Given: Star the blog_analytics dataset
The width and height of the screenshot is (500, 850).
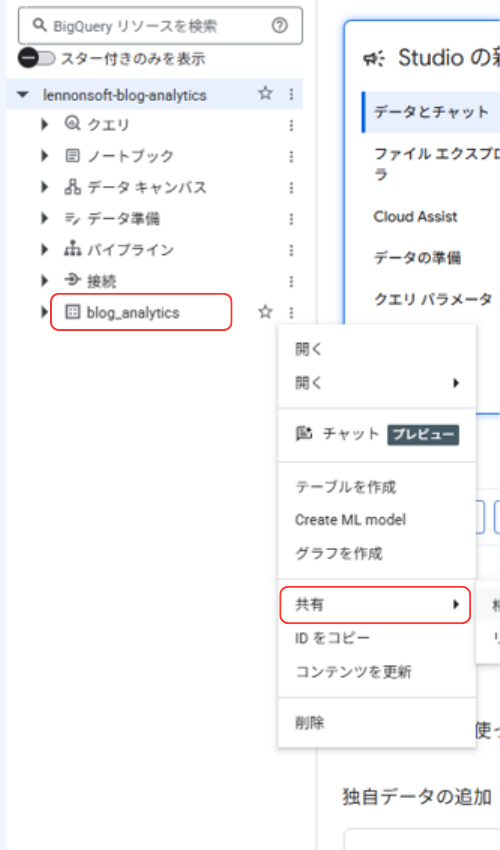Looking at the screenshot, I should (x=265, y=312).
